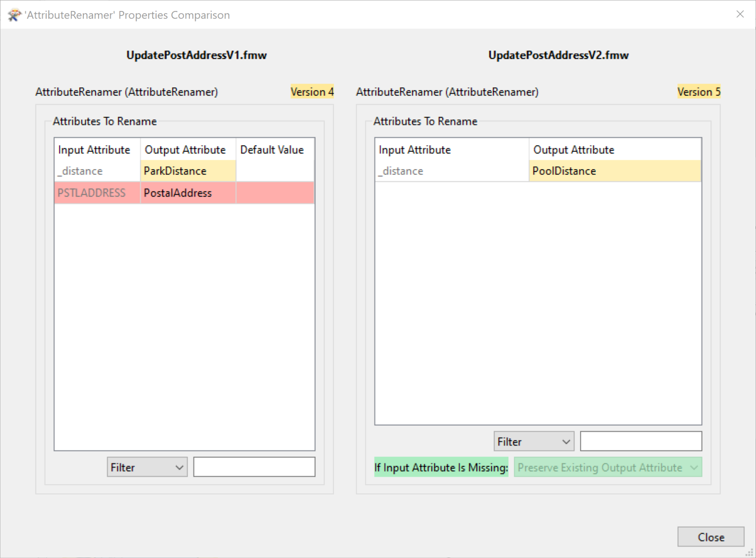756x558 pixels.
Task: Click the removed PSTLADDRESS input attribute row
Action: tap(91, 193)
